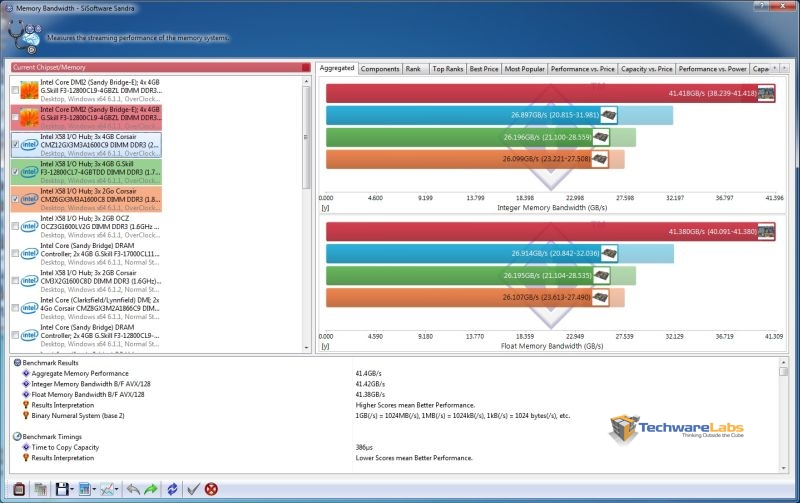The image size is (800, 503).
Task: Check the G.Skill F3-17000CL11 row checkbox
Action: 15,254
